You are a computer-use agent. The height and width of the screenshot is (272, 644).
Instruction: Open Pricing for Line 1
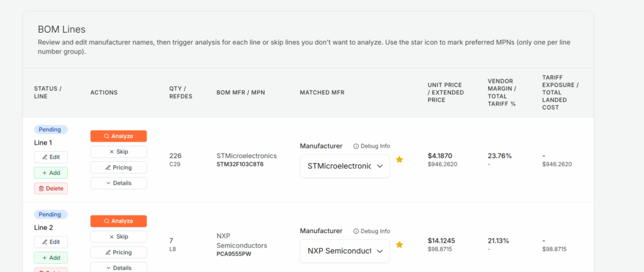[x=118, y=167]
